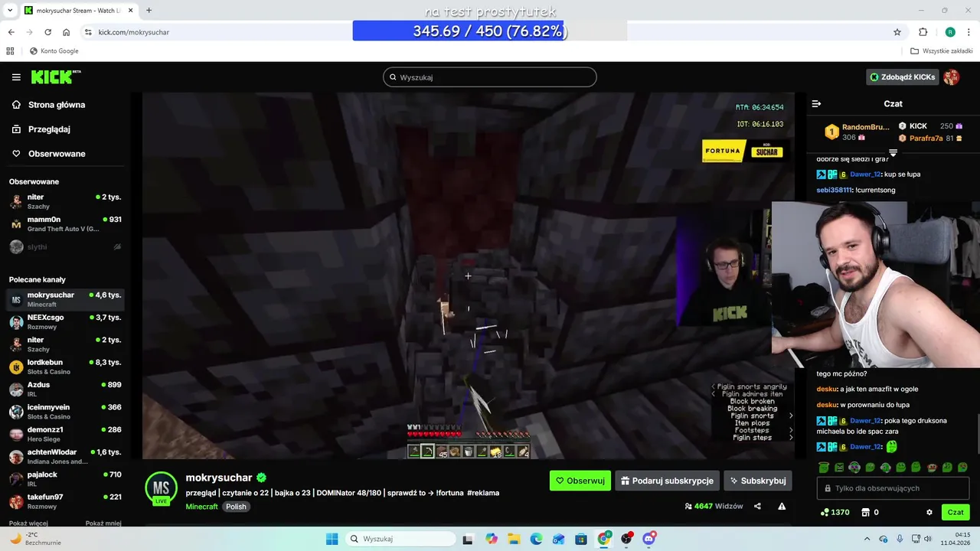Open the iceinmyvein recommended channel

click(65, 412)
